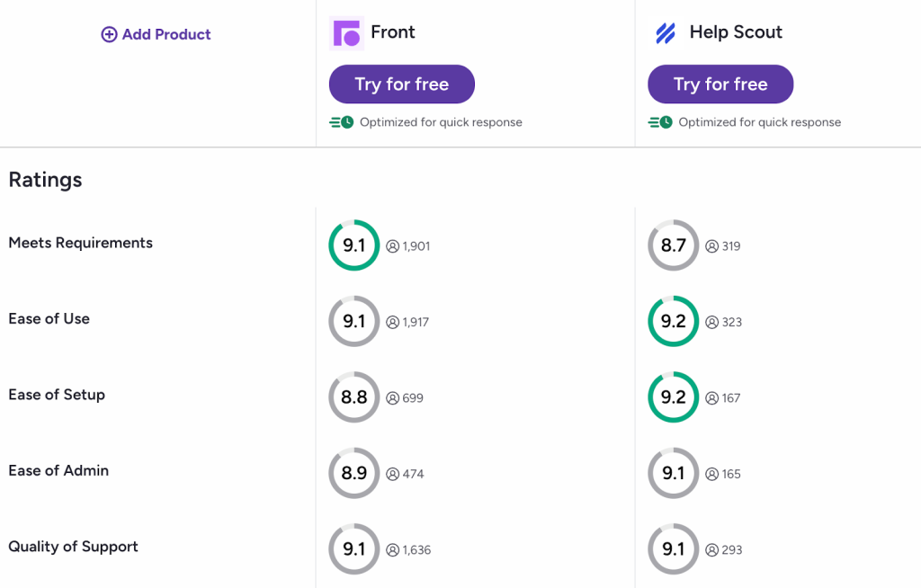Click the plus icon beside Add Product
The height and width of the screenshot is (588, 921).
(x=108, y=34)
